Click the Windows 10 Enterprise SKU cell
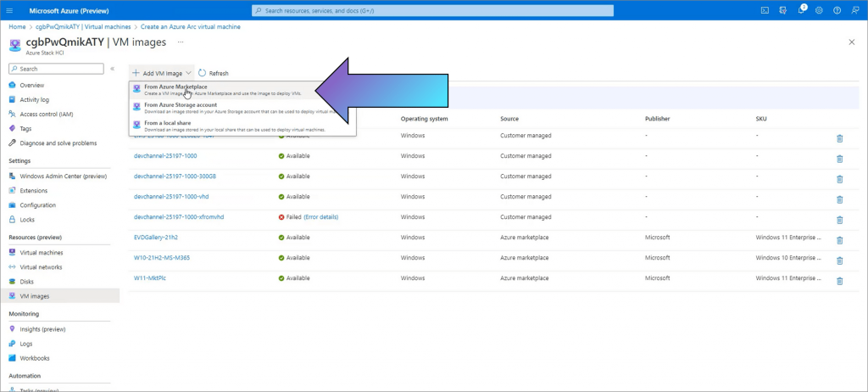The height and width of the screenshot is (392, 868). click(788, 258)
